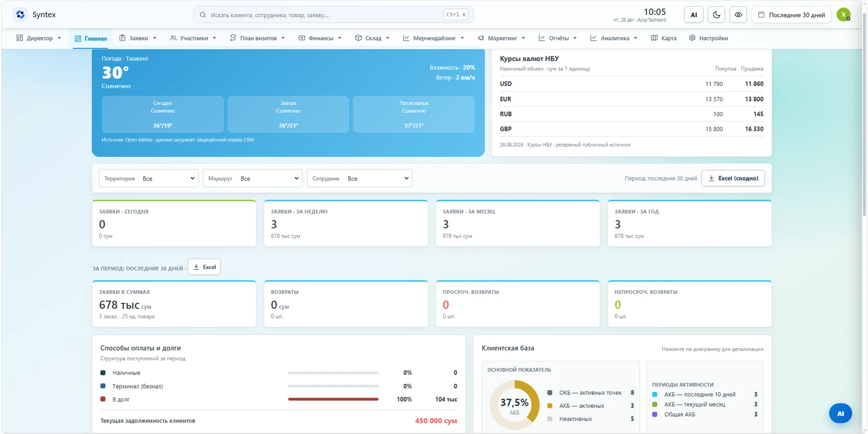Click the АКБ — активных legend swatch
868x434 pixels.
coord(550,406)
